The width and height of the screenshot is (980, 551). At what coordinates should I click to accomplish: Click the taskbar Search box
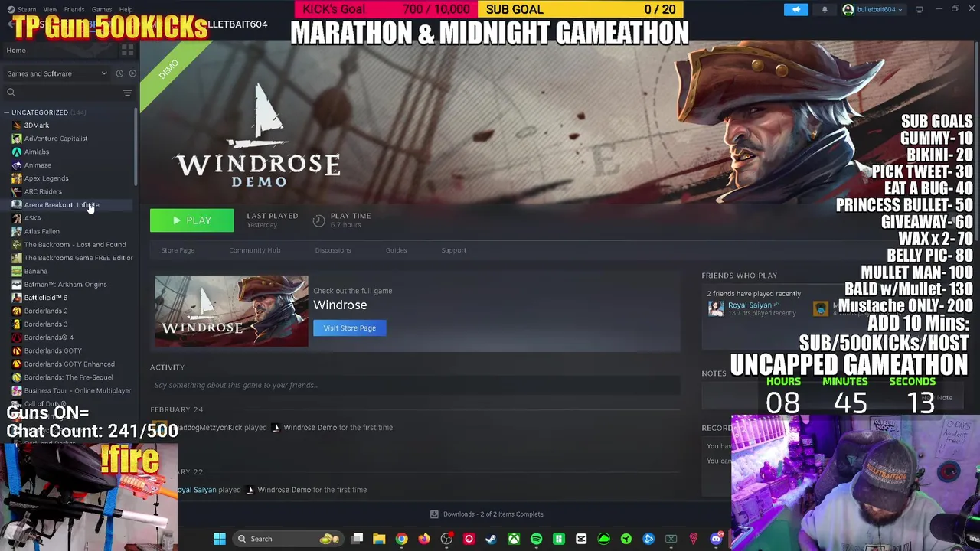click(287, 539)
